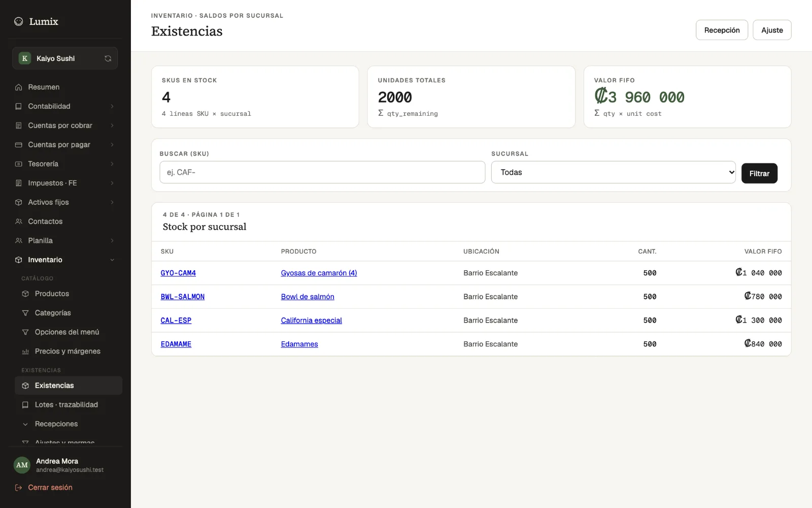Click the VALOR FIFO column header

(x=763, y=251)
